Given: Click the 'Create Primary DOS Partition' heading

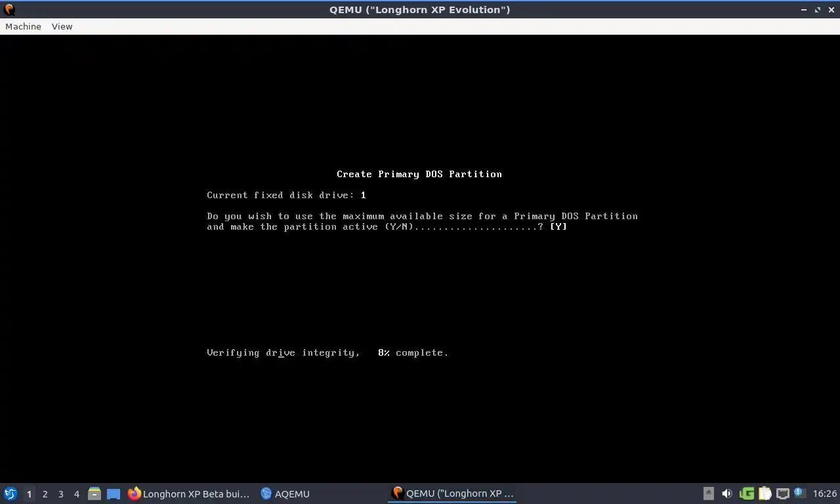Looking at the screenshot, I should [x=419, y=174].
